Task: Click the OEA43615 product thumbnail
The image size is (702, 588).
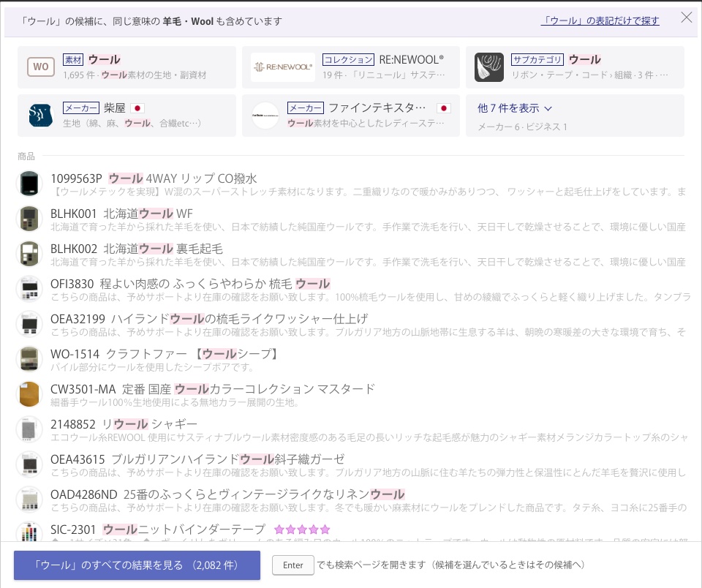Action: click(x=29, y=464)
